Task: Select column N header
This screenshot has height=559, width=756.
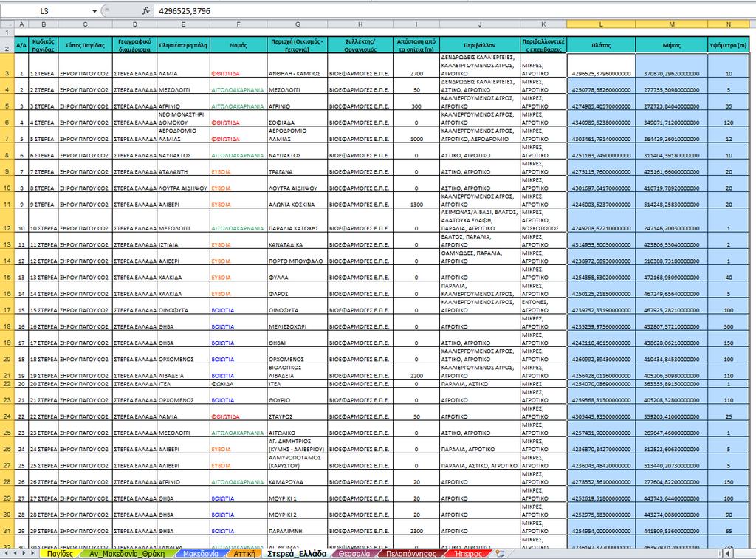Action: click(x=728, y=24)
